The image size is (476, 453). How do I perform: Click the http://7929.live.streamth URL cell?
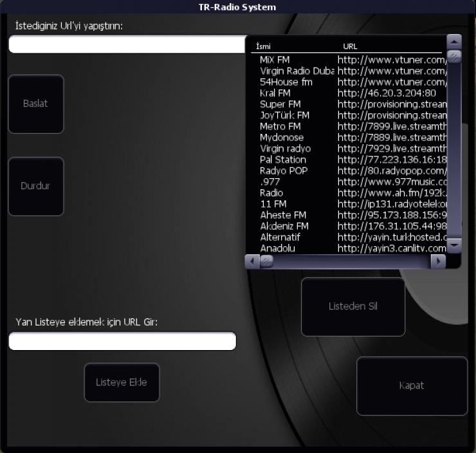point(392,149)
